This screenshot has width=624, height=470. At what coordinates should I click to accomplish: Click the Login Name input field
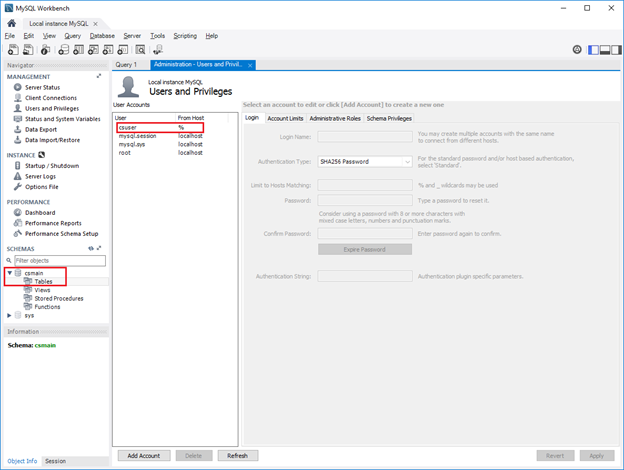pyautogui.click(x=365, y=137)
